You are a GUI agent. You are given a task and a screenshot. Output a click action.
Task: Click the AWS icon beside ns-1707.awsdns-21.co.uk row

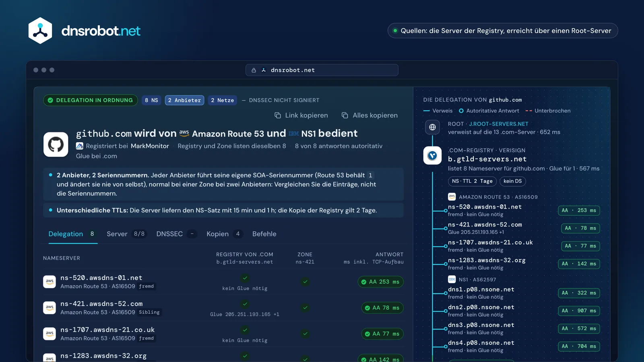click(50, 333)
